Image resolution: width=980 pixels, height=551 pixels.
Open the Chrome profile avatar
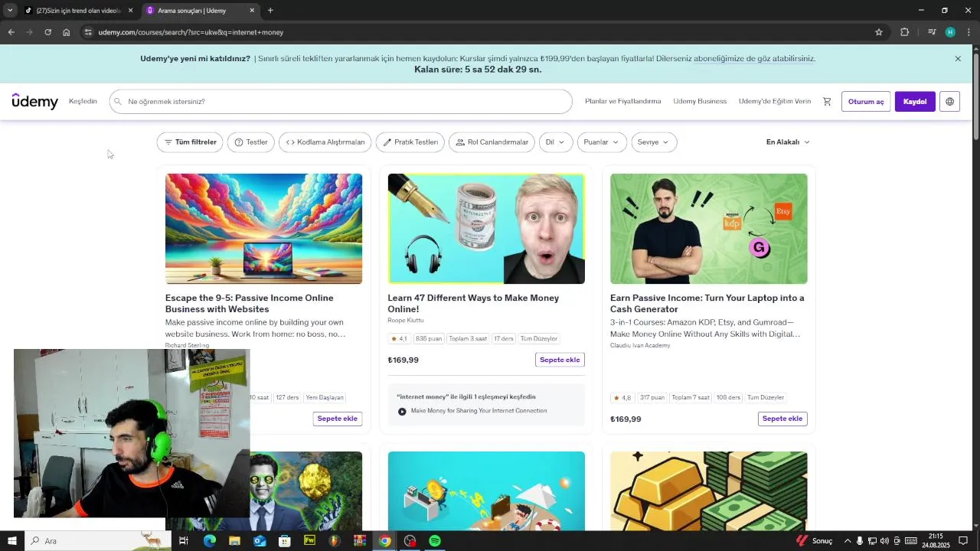click(950, 32)
